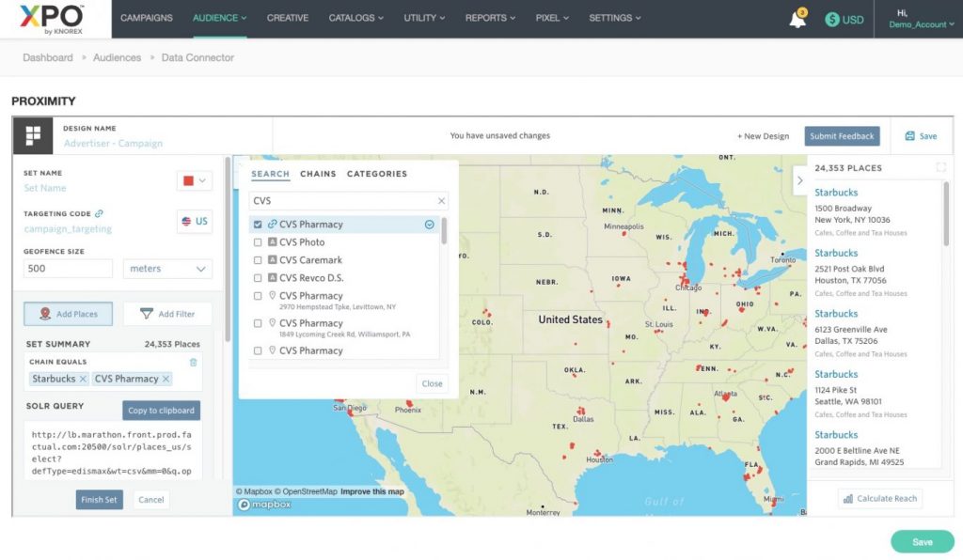Click Improve this map link
The height and width of the screenshot is (560, 963).
[x=372, y=491]
